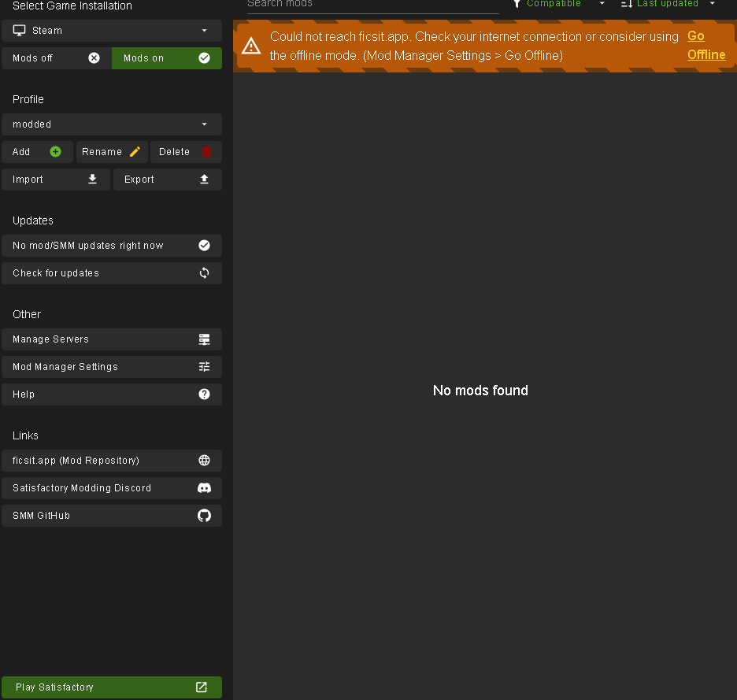Import a profile

tap(56, 180)
